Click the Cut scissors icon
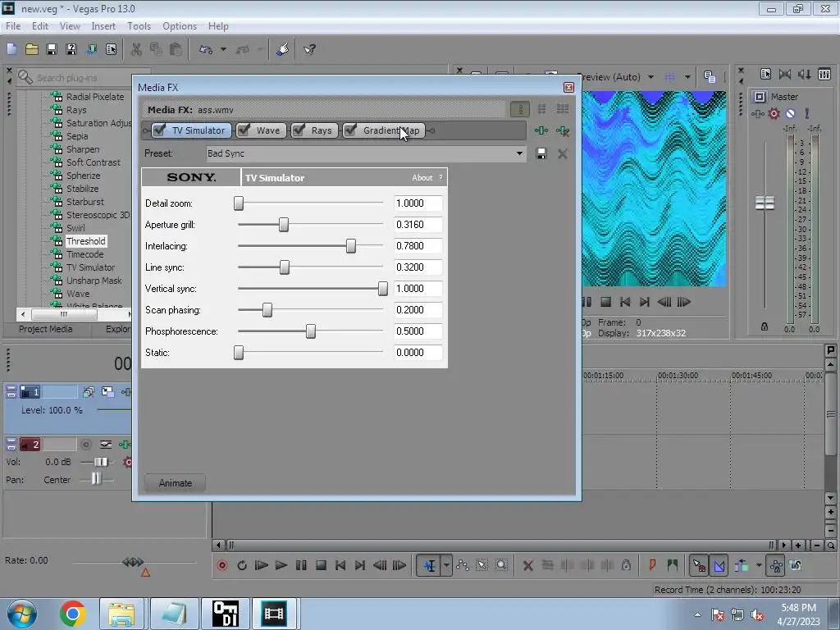 point(136,49)
